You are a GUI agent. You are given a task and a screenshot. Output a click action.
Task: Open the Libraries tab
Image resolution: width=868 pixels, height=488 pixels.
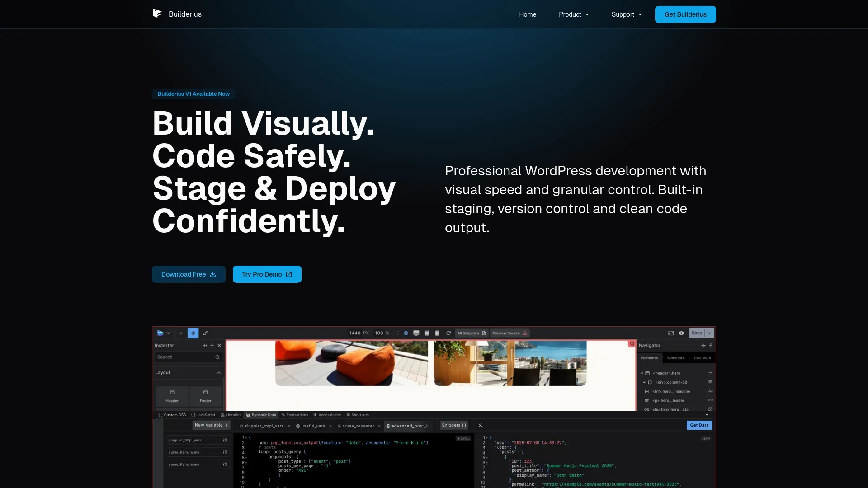[231, 415]
